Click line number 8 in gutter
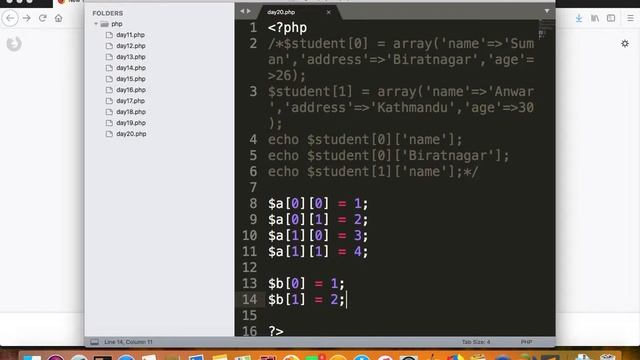Screen dimensions: 640x360 coord(253,203)
